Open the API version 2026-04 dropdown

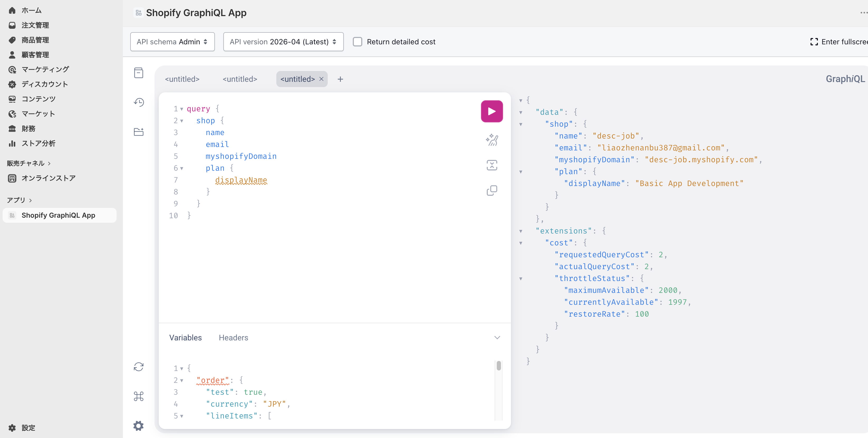click(x=283, y=42)
